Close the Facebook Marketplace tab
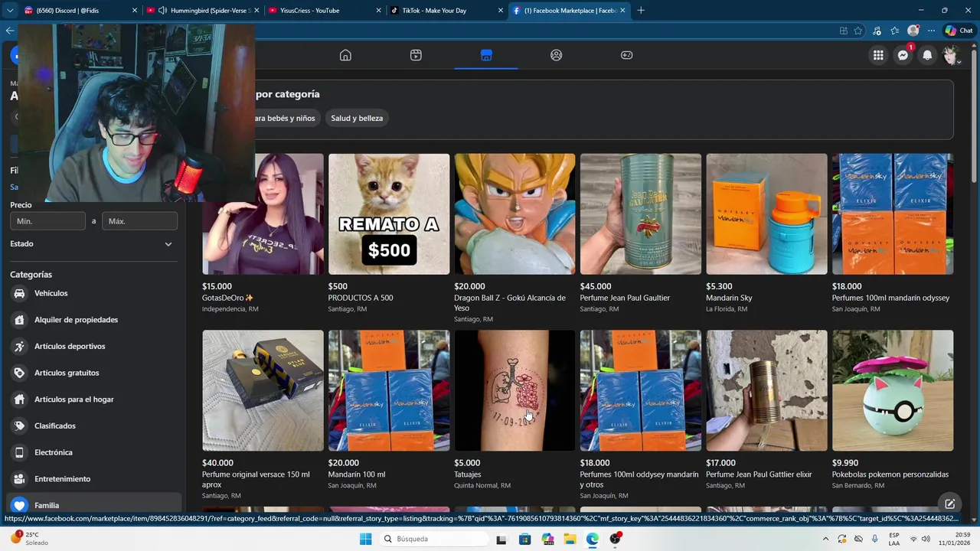The image size is (980, 551). pos(622,11)
